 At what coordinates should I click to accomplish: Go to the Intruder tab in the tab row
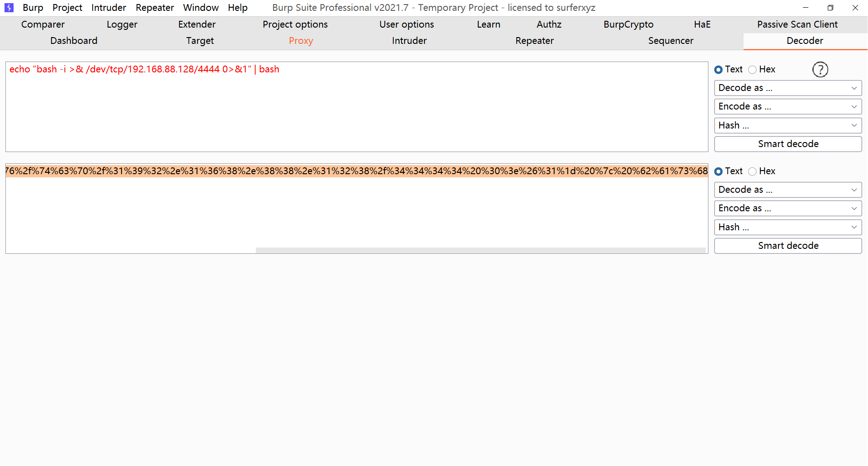pyautogui.click(x=409, y=41)
